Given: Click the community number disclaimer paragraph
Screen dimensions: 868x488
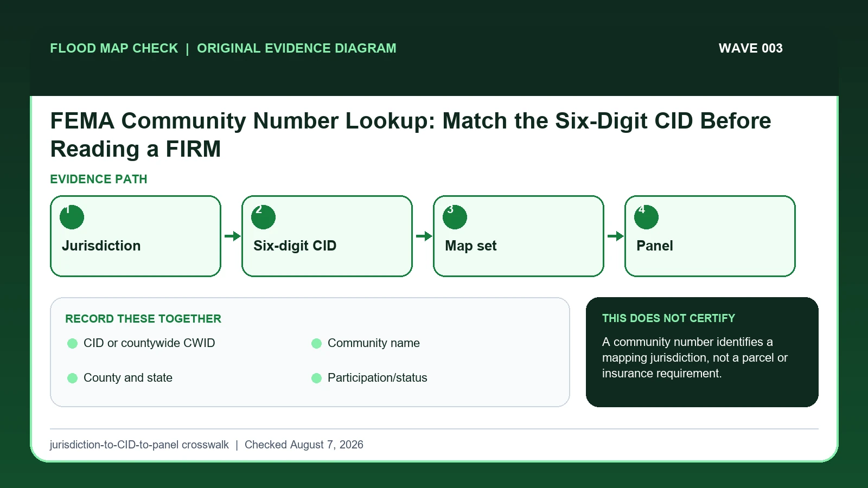Looking at the screenshot, I should pos(695,358).
